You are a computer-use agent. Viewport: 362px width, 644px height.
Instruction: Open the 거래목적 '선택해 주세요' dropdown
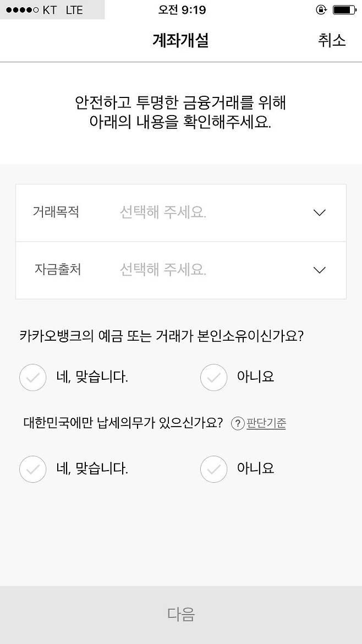tap(163, 212)
